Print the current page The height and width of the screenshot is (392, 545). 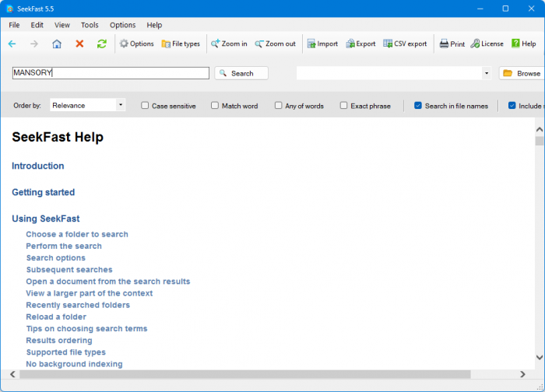pos(452,44)
